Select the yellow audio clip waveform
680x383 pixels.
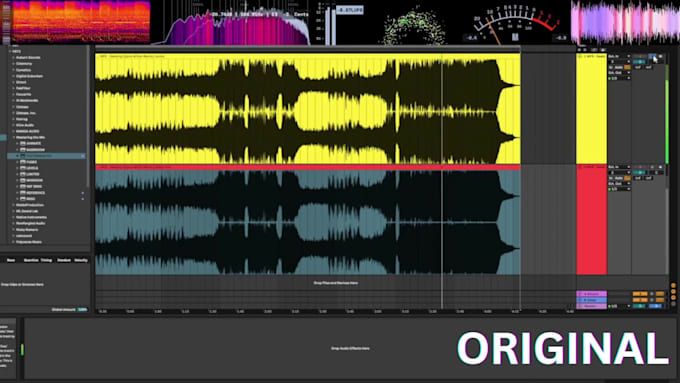pos(308,111)
